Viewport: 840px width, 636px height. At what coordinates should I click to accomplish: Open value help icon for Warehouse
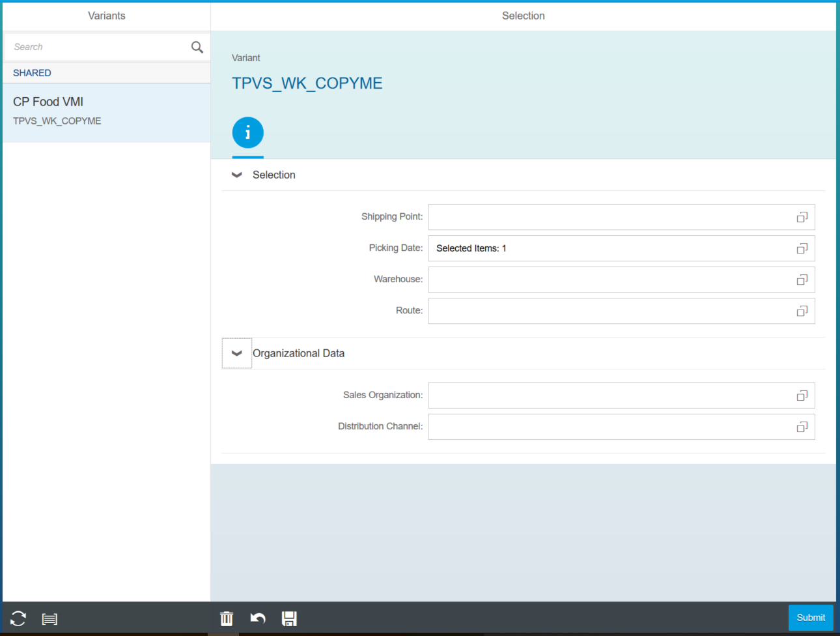click(802, 280)
